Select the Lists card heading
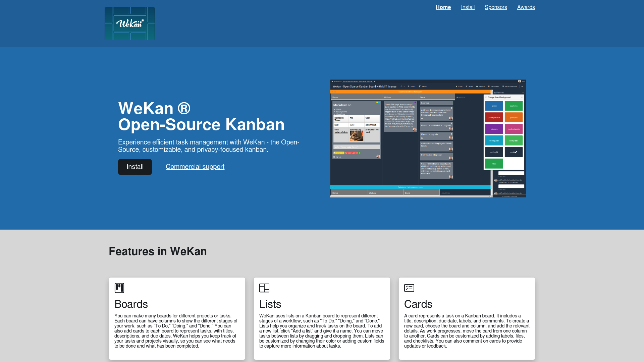The image size is (644, 362). tap(270, 304)
